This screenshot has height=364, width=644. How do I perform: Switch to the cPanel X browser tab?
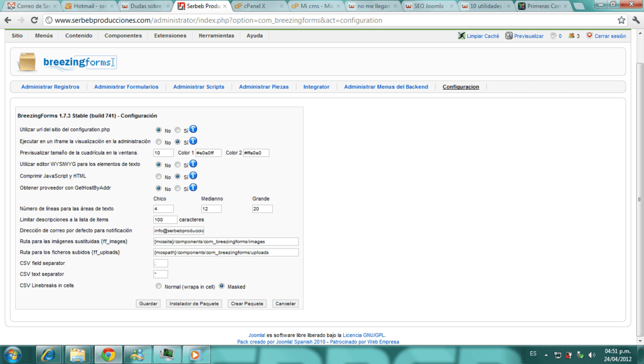click(x=258, y=6)
